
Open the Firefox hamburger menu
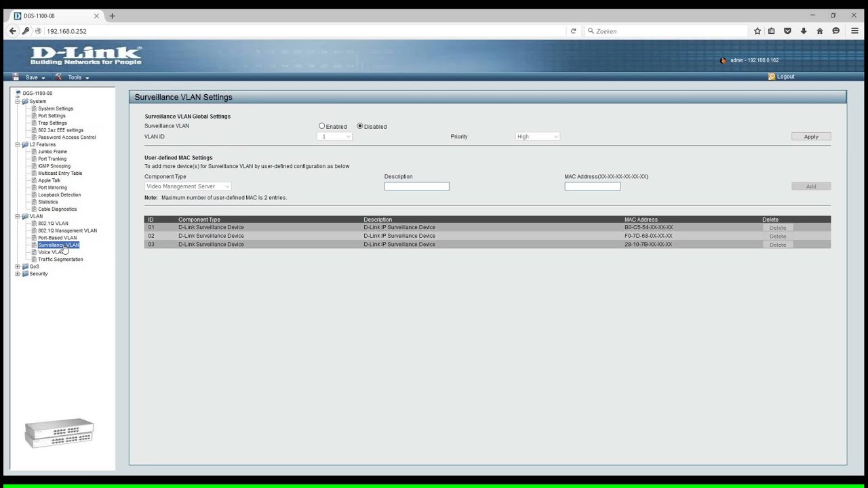[x=854, y=31]
